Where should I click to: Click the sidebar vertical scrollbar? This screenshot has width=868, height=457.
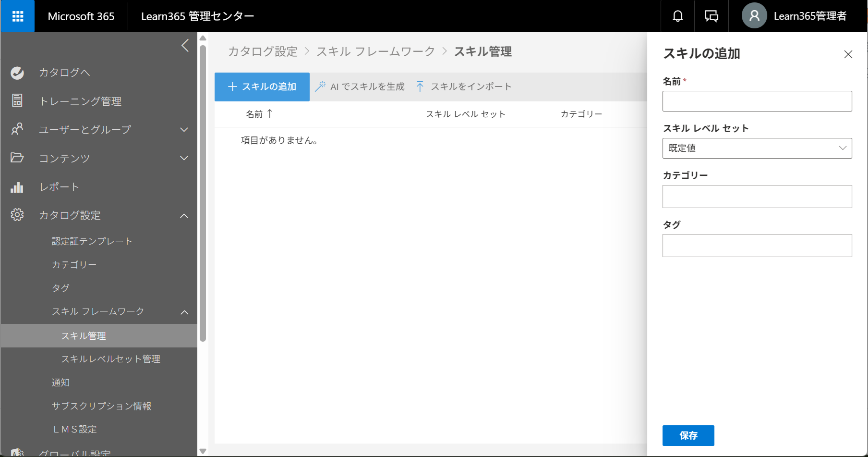203,193
